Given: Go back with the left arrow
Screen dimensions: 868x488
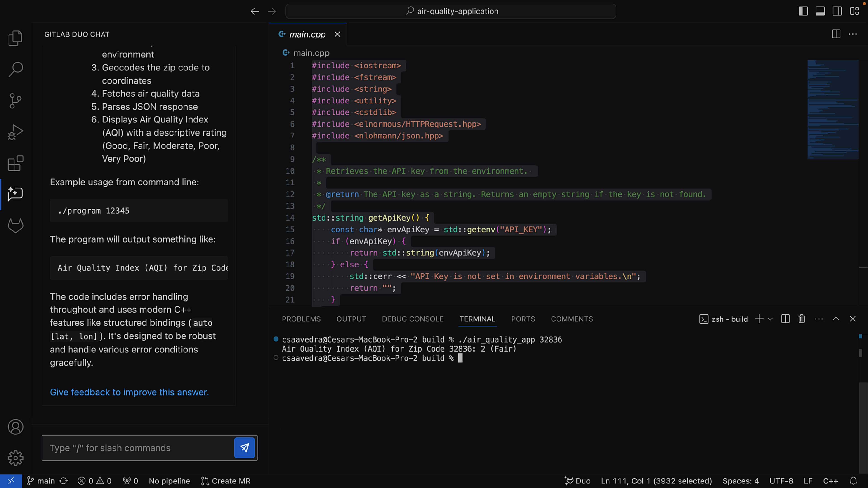Looking at the screenshot, I should click(x=255, y=12).
